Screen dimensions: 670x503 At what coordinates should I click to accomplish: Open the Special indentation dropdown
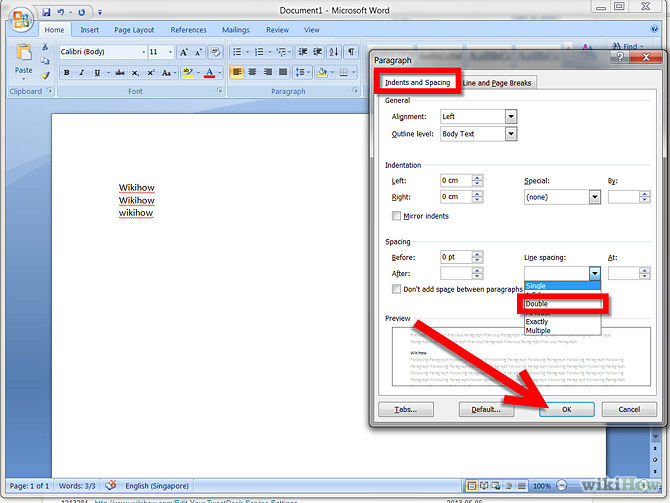[x=594, y=198]
